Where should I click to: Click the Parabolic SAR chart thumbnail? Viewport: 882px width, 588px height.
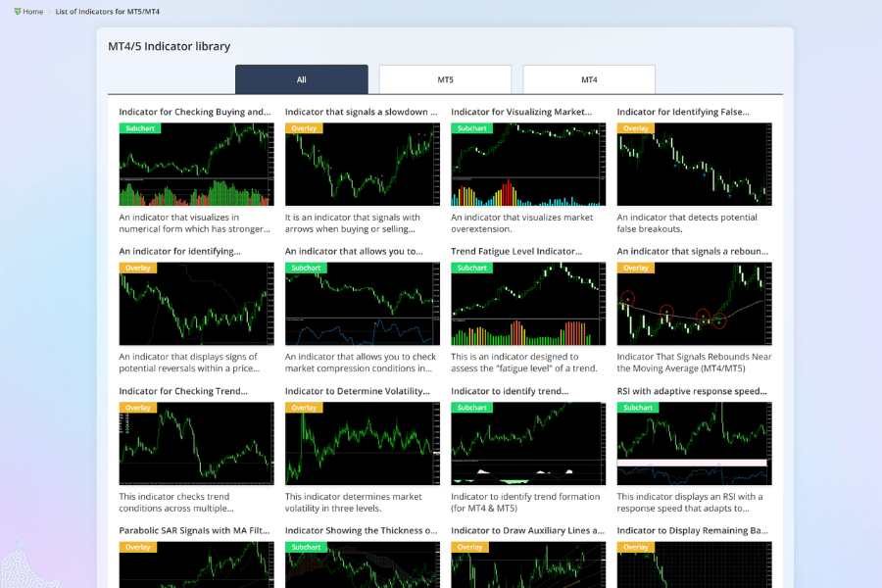pyautogui.click(x=196, y=564)
